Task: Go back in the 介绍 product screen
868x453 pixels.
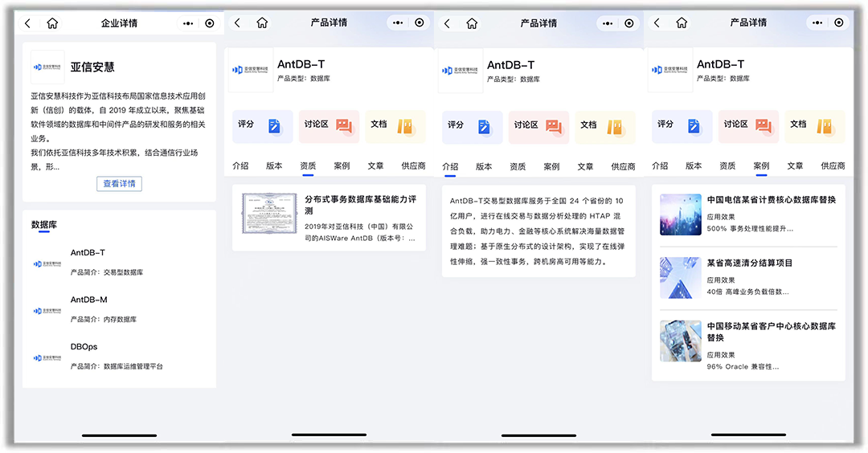Action: (x=448, y=23)
